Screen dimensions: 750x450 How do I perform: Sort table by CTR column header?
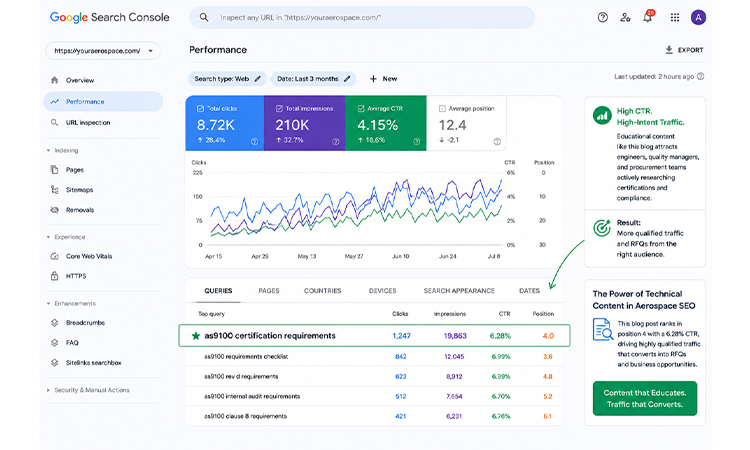click(x=504, y=314)
